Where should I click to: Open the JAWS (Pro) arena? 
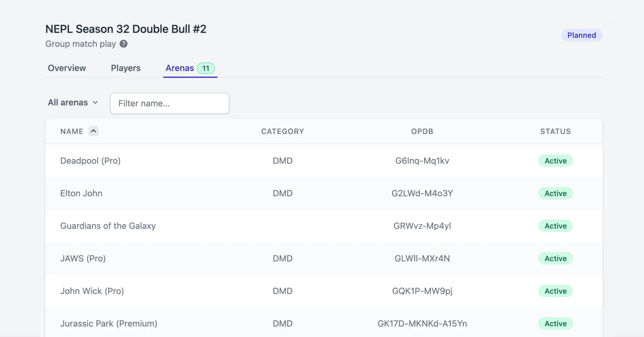point(83,258)
